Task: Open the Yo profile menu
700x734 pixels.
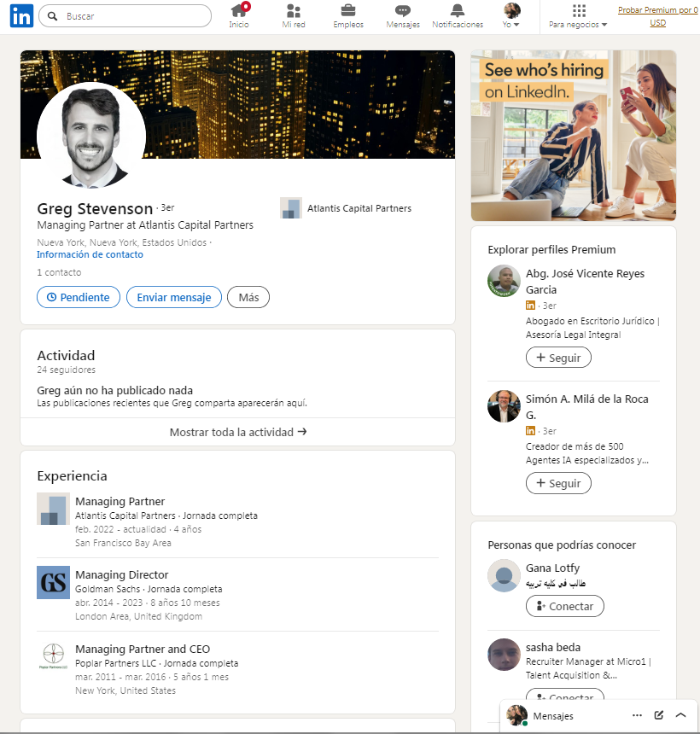Action: click(511, 16)
